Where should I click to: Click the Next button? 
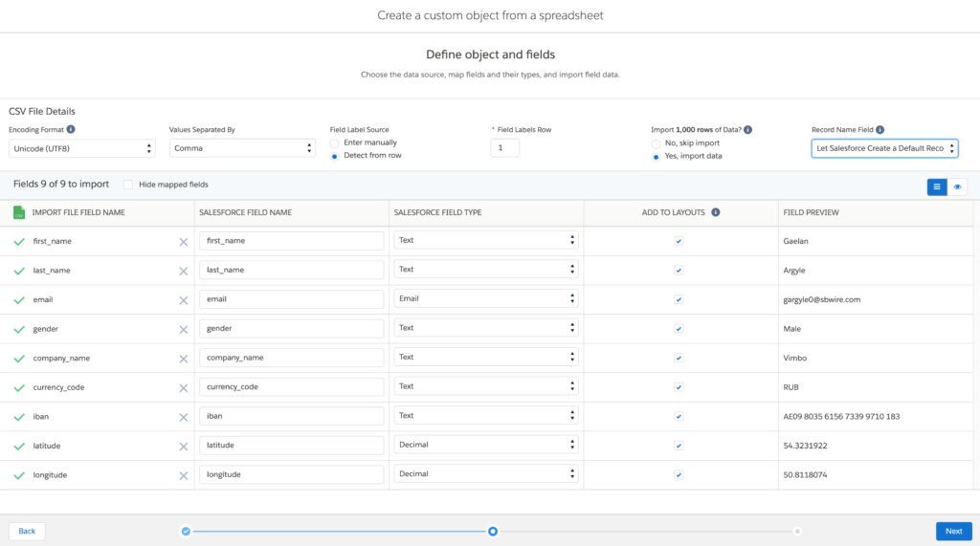[954, 531]
